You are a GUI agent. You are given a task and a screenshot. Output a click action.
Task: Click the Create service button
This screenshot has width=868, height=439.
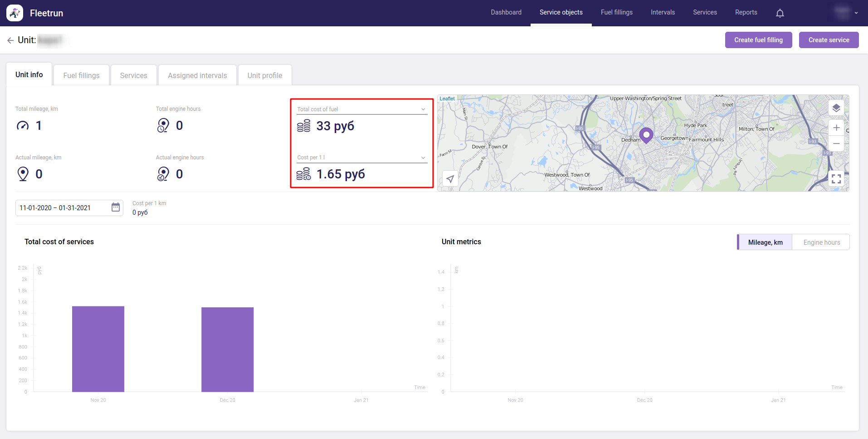tap(829, 40)
